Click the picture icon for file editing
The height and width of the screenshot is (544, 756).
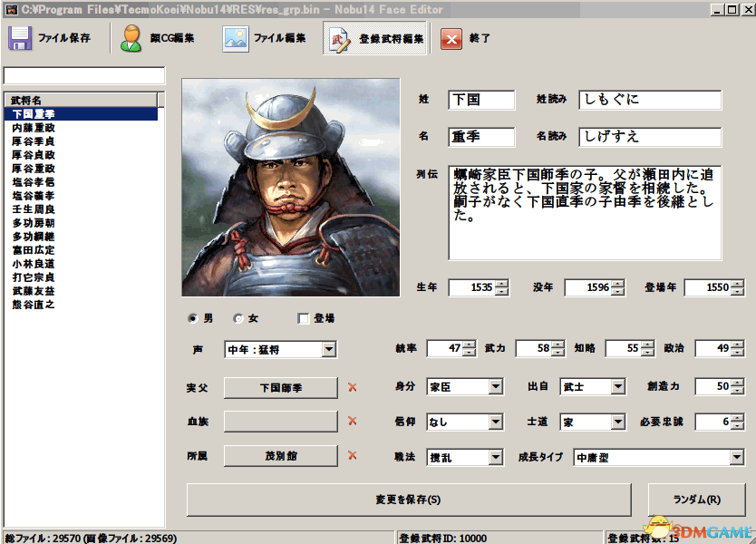236,39
